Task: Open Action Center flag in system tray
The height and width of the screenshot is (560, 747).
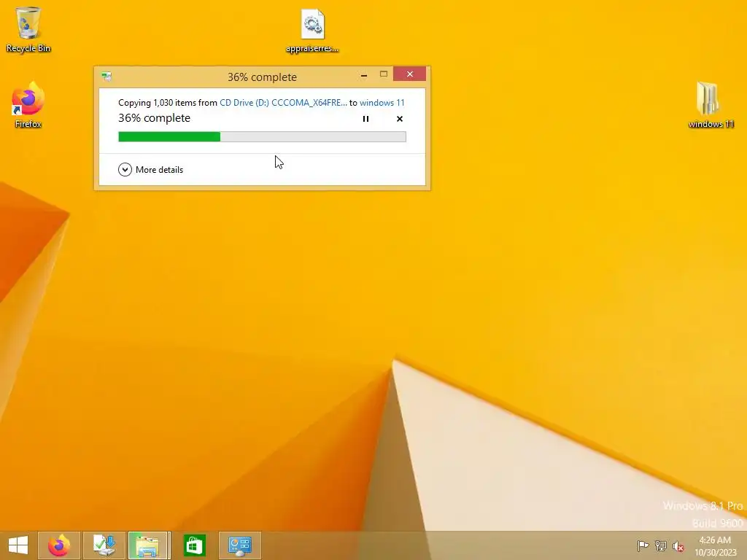Action: point(643,545)
